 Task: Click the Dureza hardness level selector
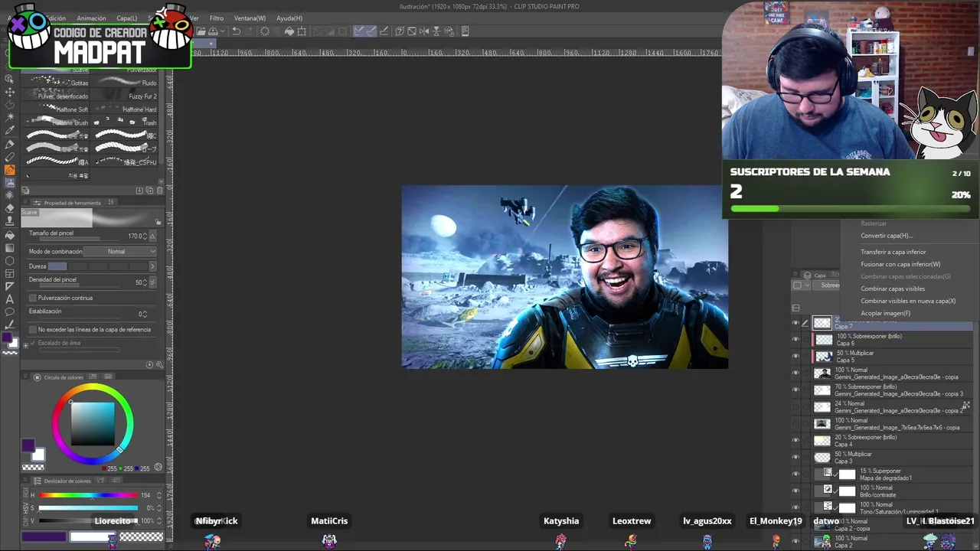tap(96, 266)
